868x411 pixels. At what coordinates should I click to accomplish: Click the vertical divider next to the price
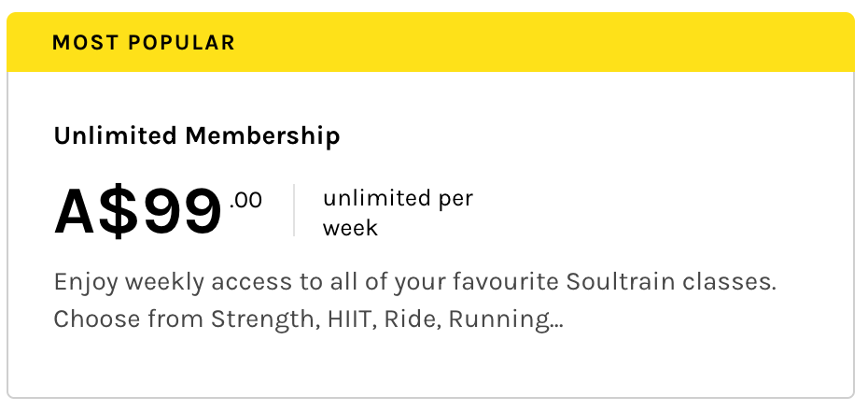pos(294,210)
